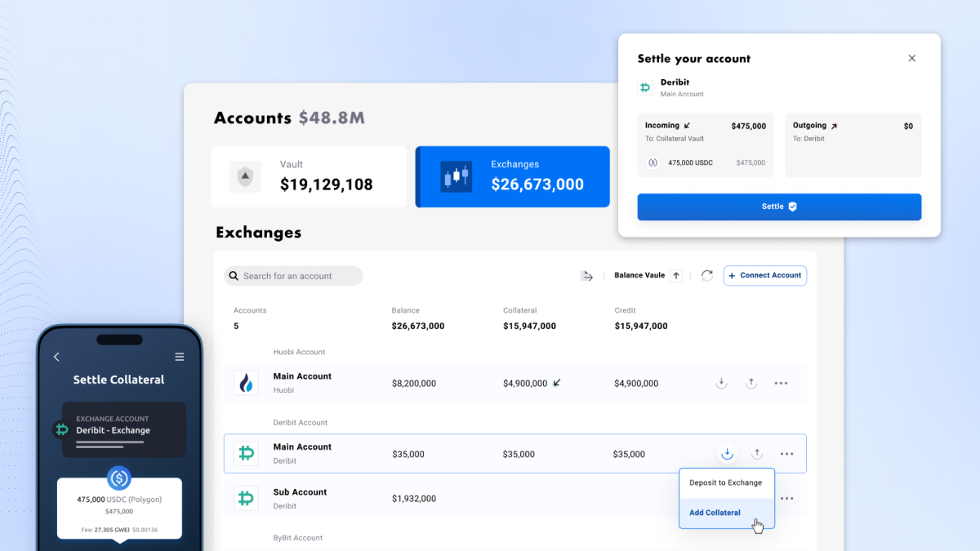980x551 pixels.
Task: Click the 'Accounts $48.8M' heading
Action: coord(289,118)
